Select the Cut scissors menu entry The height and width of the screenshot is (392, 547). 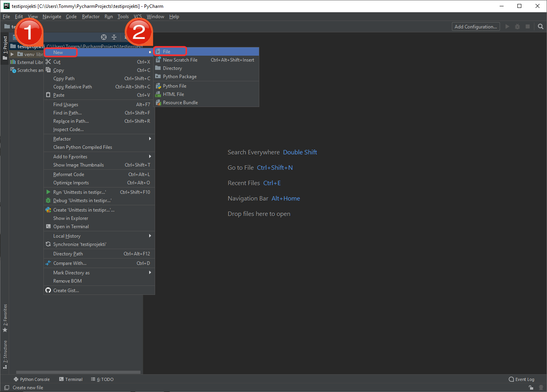point(57,62)
